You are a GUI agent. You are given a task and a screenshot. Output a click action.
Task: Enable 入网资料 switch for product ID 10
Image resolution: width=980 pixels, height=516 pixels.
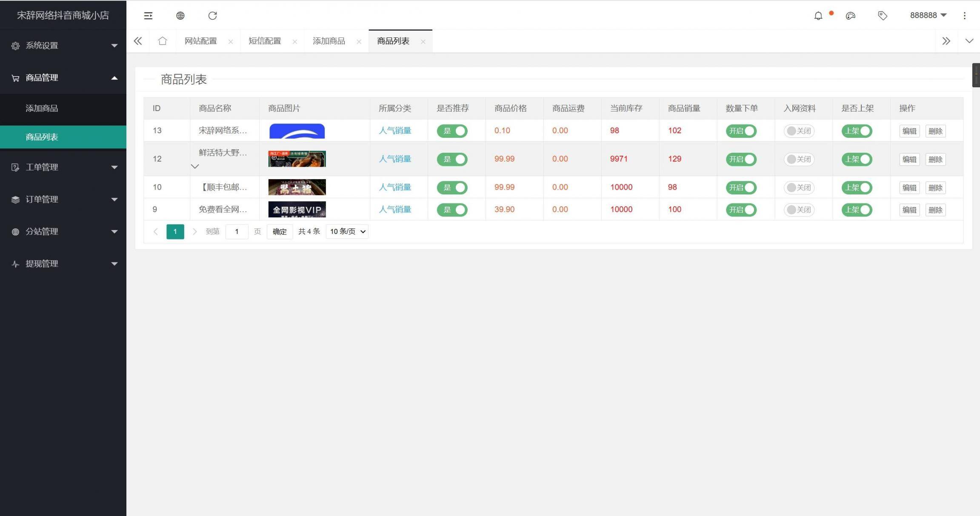[799, 187]
